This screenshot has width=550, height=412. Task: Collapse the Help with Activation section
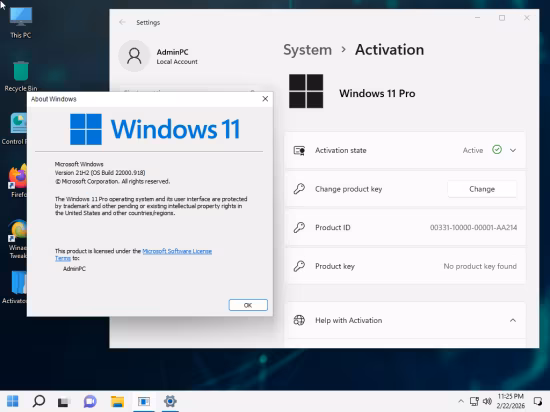tap(513, 320)
